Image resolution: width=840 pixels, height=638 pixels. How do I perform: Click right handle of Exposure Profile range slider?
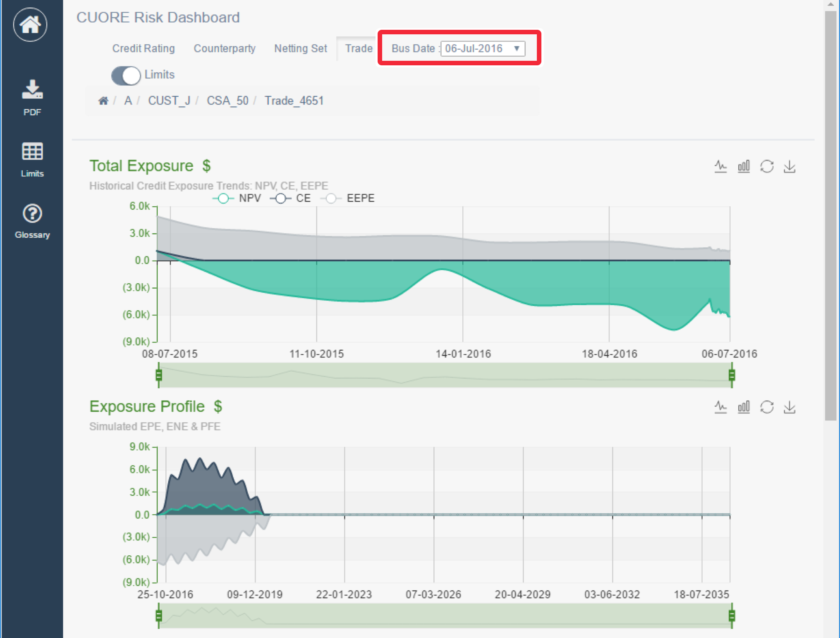[732, 616]
